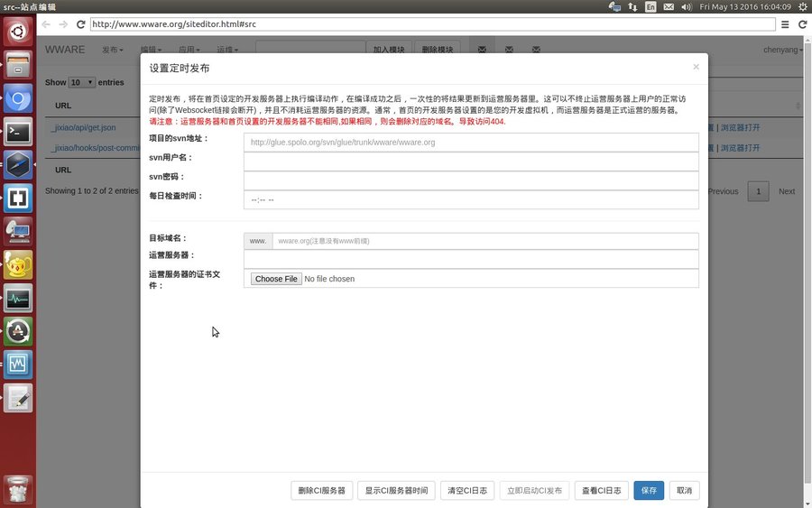The image size is (812, 508).
Task: Click the 删除CI服务器 button
Action: pyautogui.click(x=321, y=490)
